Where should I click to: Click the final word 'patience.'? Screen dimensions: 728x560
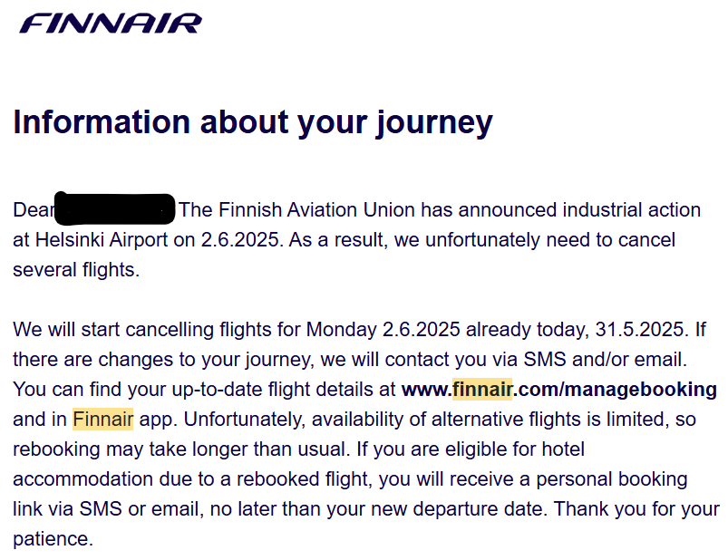[53, 539]
